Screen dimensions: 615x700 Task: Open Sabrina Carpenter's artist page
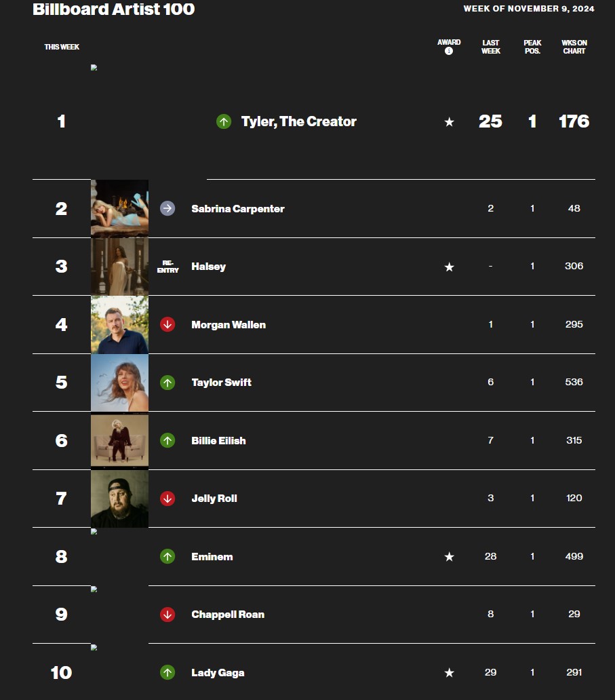click(238, 208)
